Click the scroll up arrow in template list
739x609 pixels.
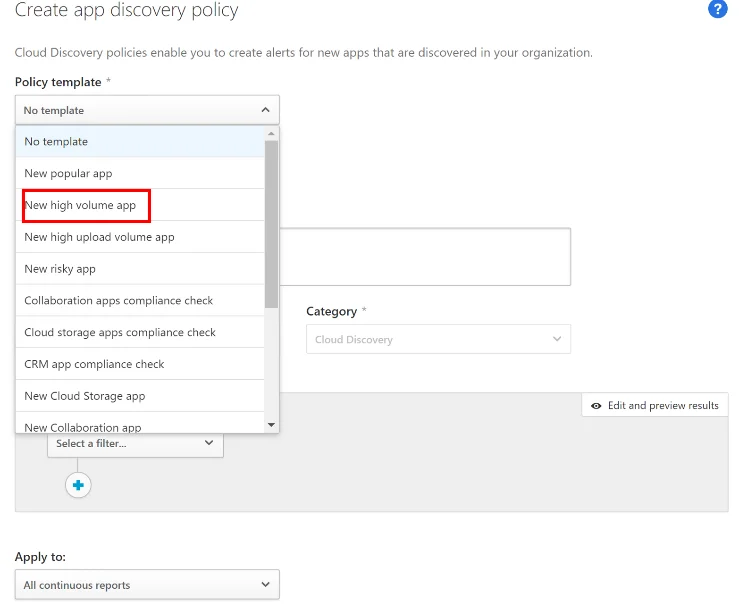pos(271,134)
